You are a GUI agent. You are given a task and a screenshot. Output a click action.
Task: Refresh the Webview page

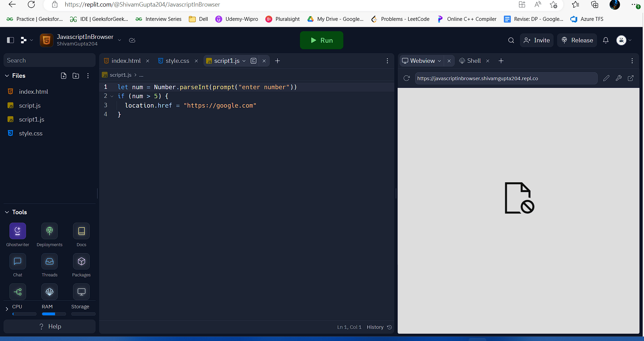(x=406, y=78)
